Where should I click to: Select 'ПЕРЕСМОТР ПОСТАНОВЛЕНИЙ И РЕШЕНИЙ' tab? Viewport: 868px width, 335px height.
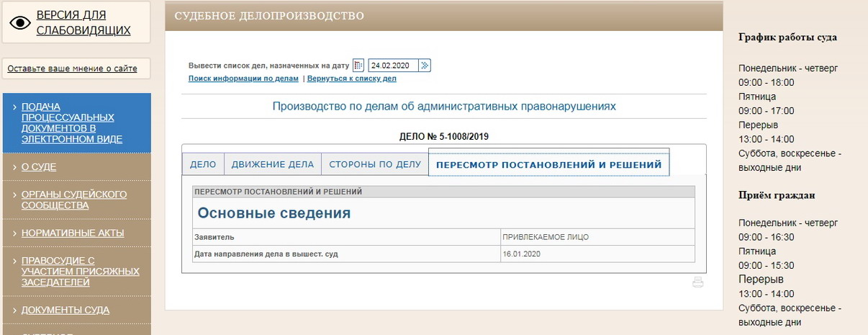[x=548, y=164]
